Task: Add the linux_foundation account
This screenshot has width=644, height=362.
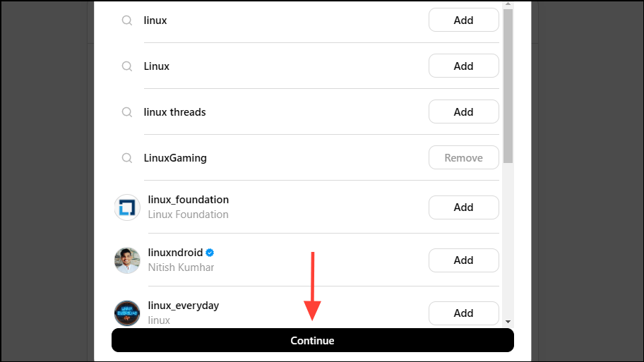Action: pyautogui.click(x=464, y=207)
